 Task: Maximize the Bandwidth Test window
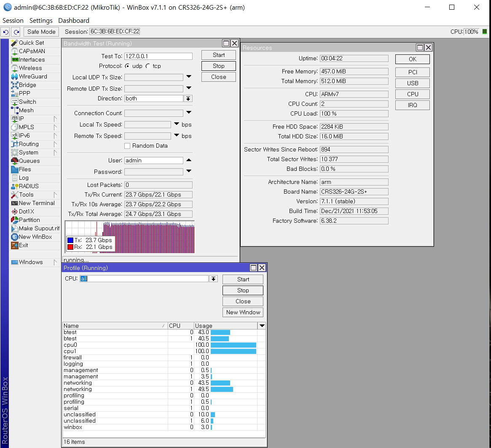tap(226, 43)
